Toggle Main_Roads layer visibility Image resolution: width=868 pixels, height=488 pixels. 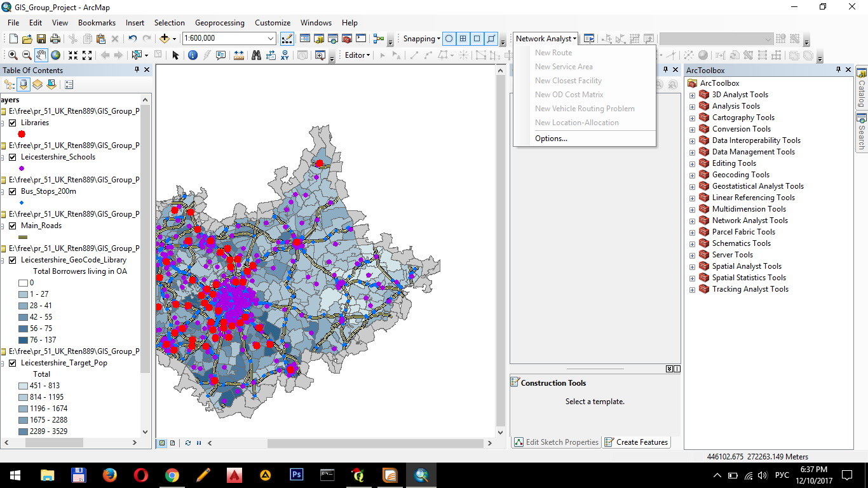tap(12, 226)
